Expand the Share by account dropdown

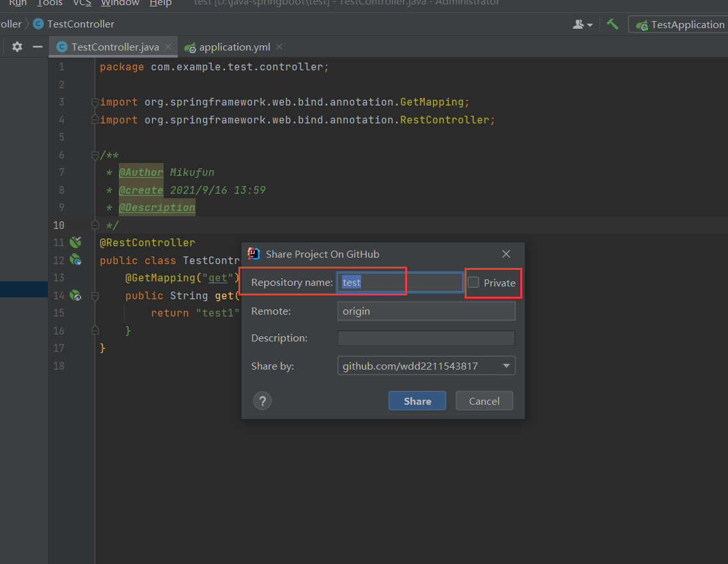coord(506,366)
